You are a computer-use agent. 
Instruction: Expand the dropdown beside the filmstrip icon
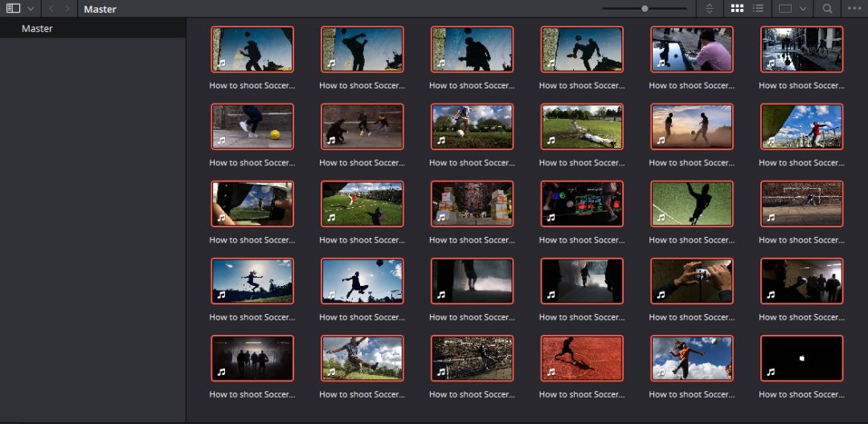click(x=803, y=9)
